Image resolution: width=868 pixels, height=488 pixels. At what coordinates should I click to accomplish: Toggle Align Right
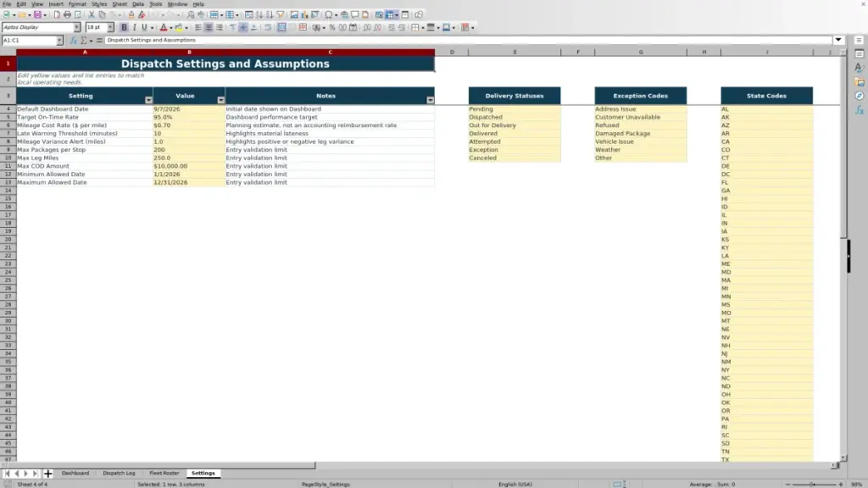pos(220,27)
